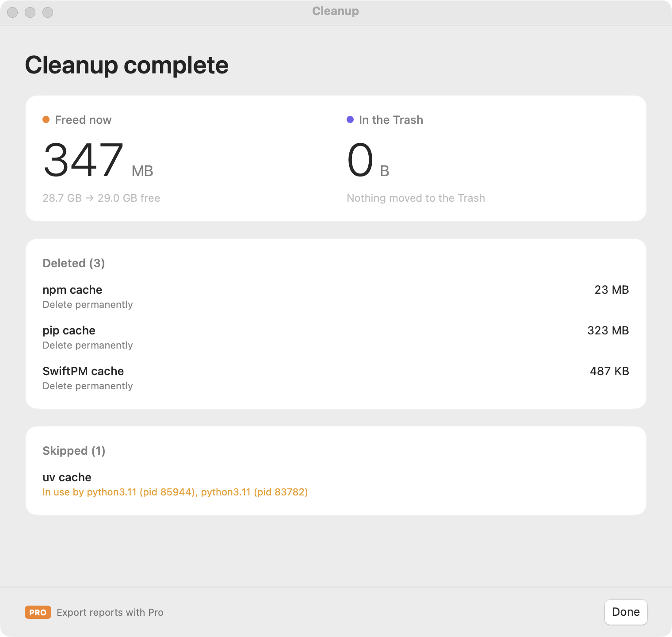Image resolution: width=672 pixels, height=637 pixels.
Task: Select the pip cache row title
Action: 69,330
